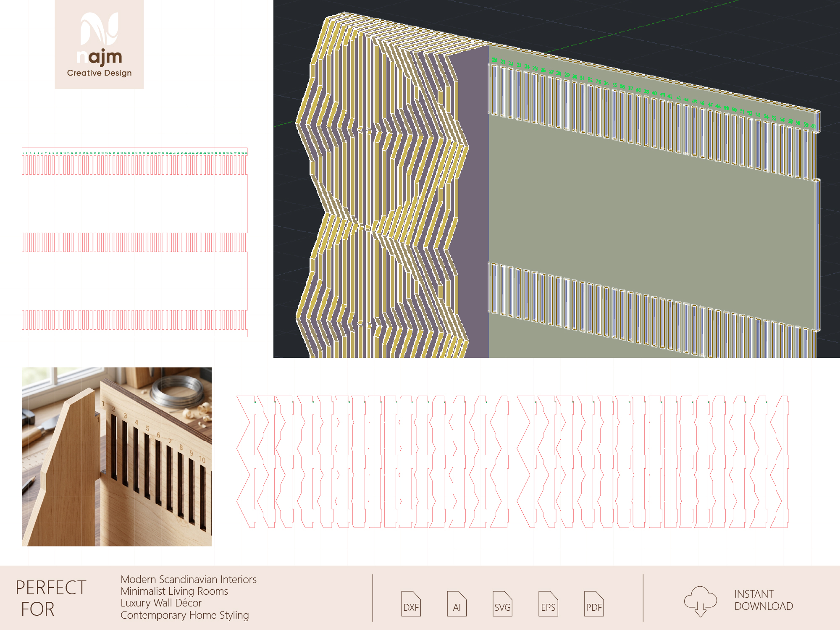This screenshot has width=840, height=630.
Task: Click the cloud download icon
Action: [x=700, y=601]
